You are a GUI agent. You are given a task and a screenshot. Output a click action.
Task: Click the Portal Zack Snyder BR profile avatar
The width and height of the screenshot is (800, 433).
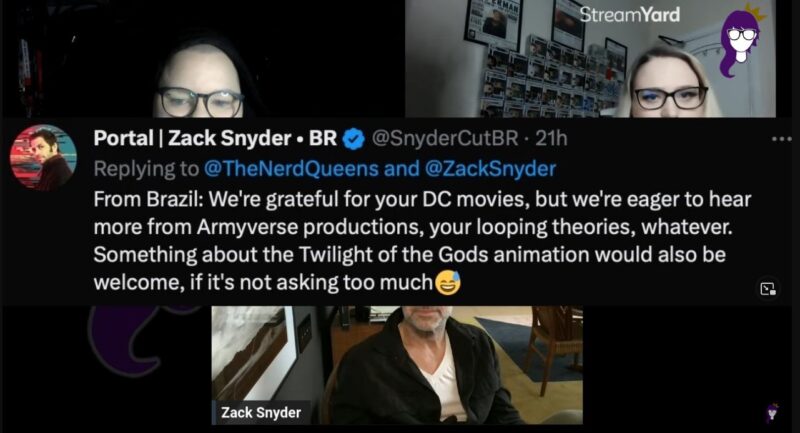43,158
